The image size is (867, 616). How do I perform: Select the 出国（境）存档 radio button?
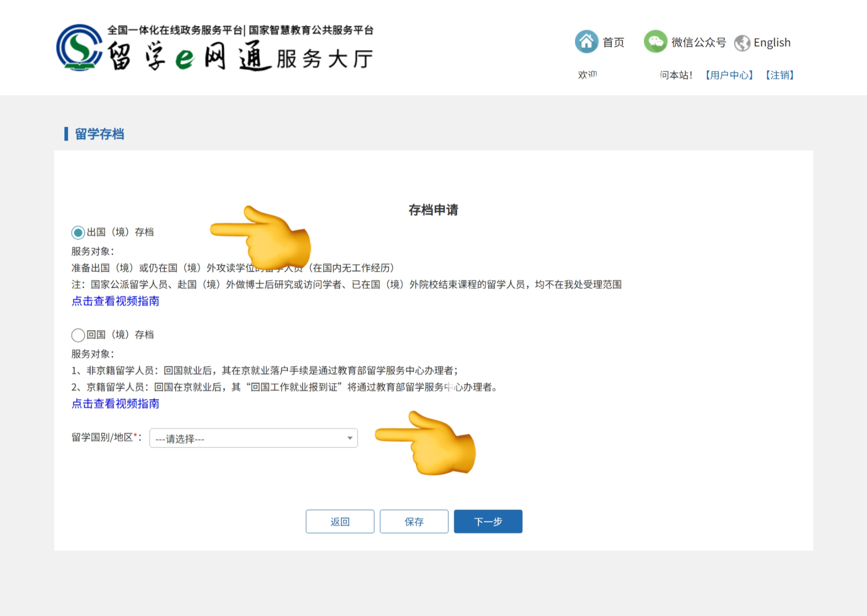tap(78, 233)
